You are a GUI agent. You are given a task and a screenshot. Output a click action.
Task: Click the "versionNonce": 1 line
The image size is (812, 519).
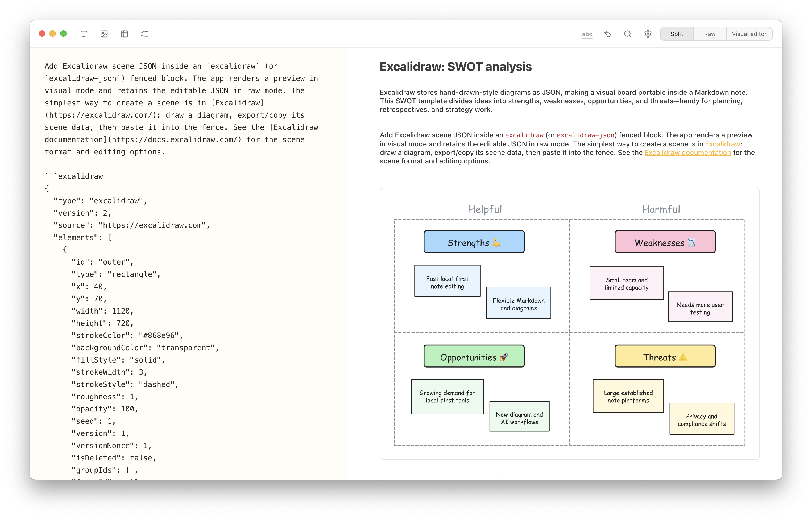pos(112,446)
